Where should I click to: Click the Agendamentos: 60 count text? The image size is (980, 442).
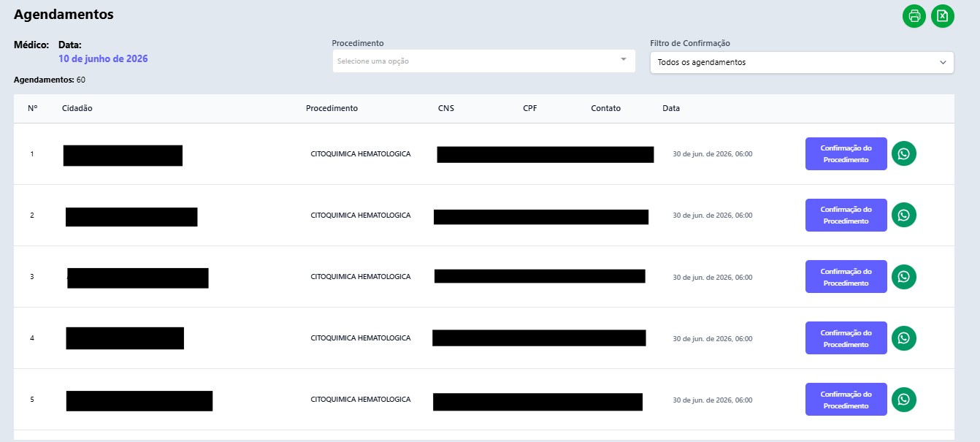coord(50,79)
